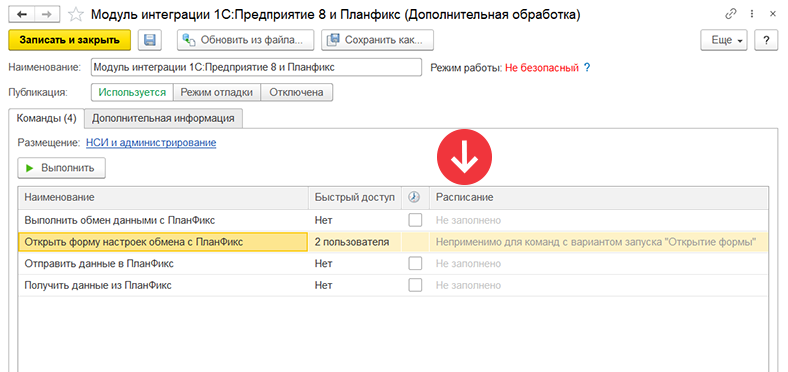Save with the floppy disk icon

pyautogui.click(x=149, y=40)
